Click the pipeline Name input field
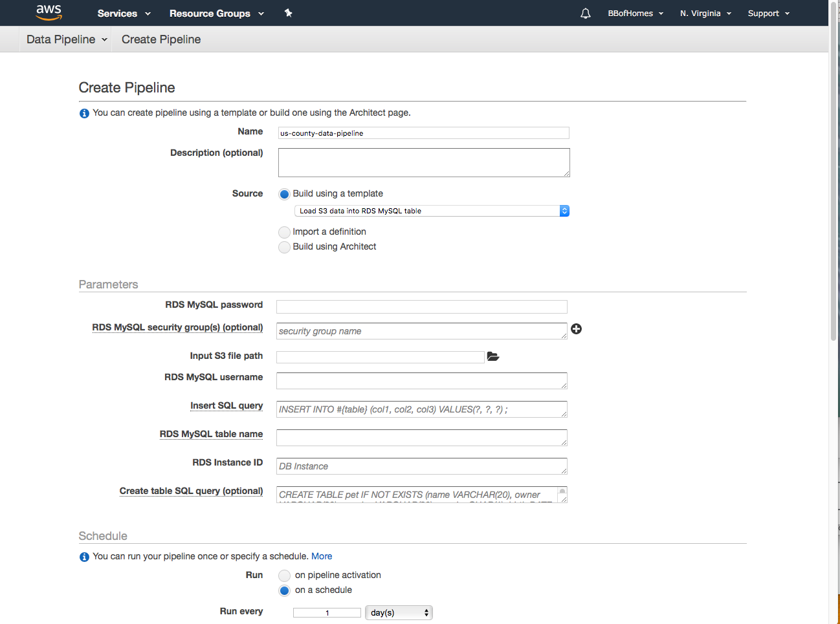This screenshot has width=840, height=624. click(x=423, y=133)
